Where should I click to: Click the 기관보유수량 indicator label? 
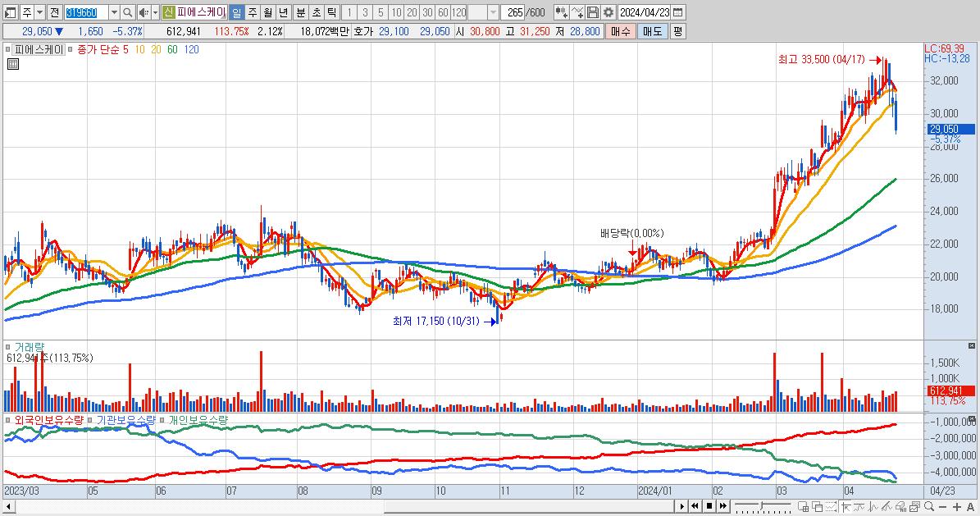point(125,420)
